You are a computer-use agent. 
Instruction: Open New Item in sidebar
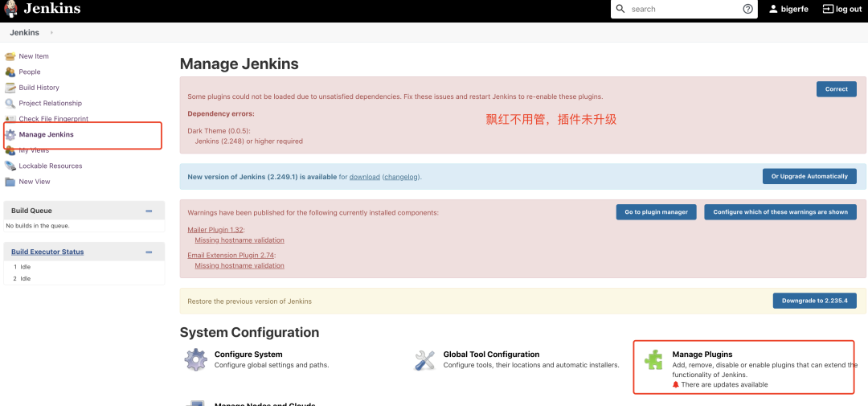click(x=34, y=56)
